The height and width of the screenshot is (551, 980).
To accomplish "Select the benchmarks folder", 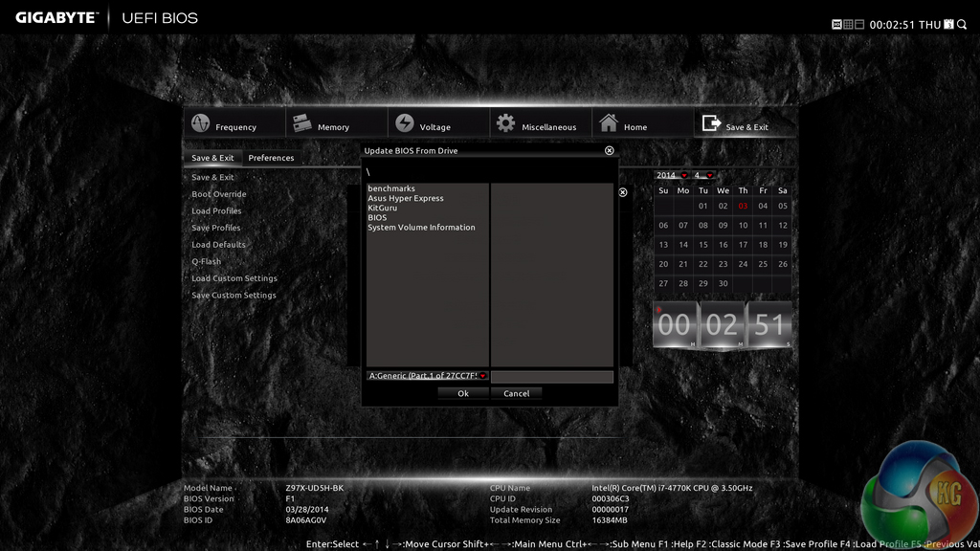I will (x=391, y=188).
